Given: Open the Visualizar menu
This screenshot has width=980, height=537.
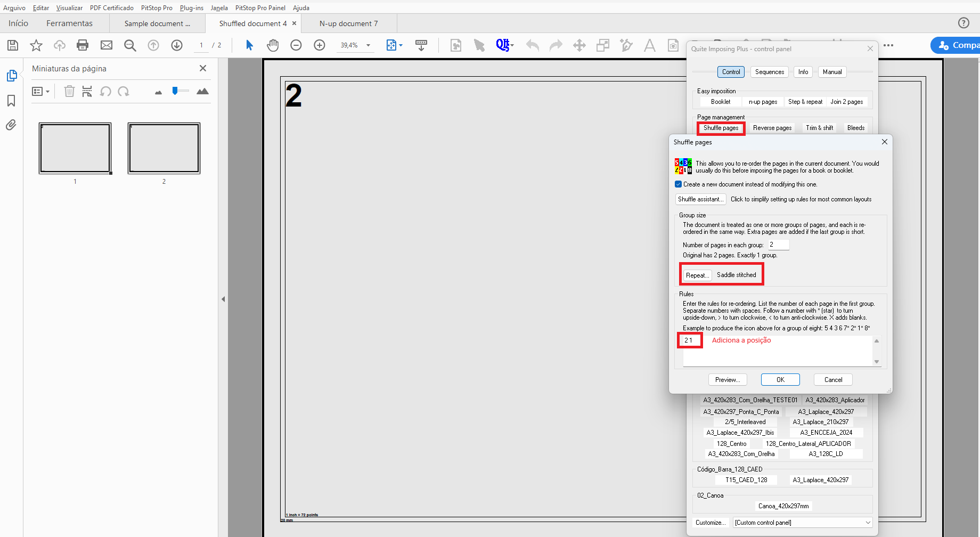Looking at the screenshot, I should tap(69, 8).
